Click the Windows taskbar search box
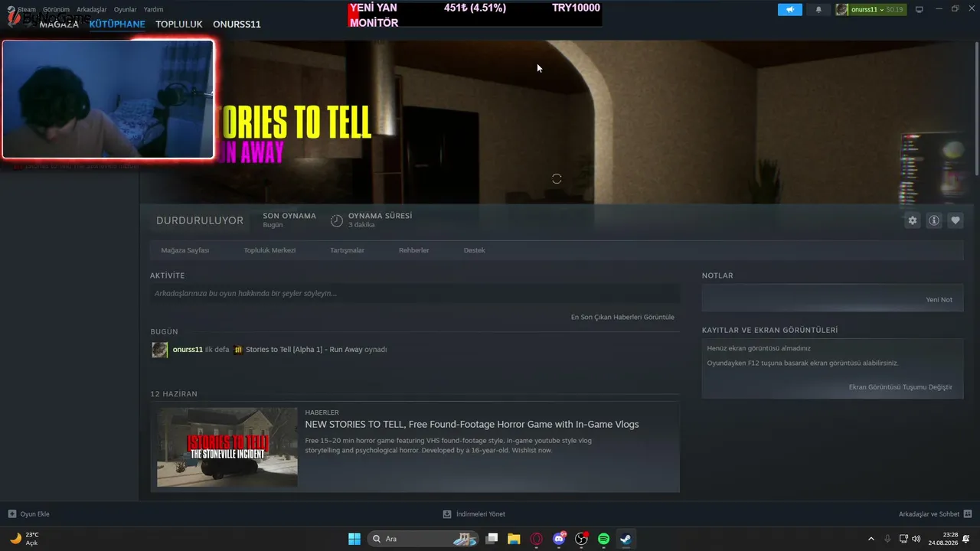The image size is (980, 551). pyautogui.click(x=422, y=539)
